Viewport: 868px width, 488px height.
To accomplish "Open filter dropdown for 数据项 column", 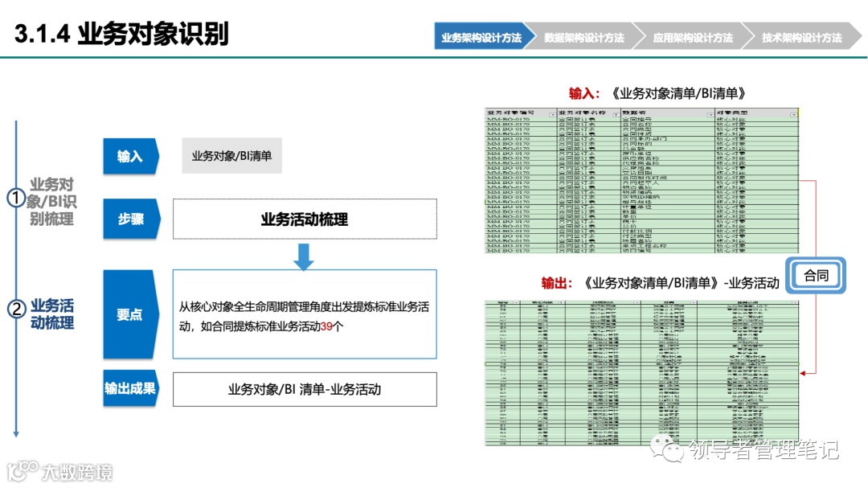I will 710,114.
